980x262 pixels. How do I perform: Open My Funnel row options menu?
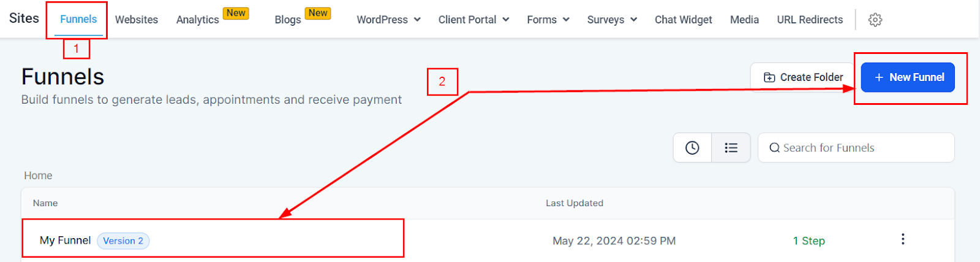tap(903, 239)
